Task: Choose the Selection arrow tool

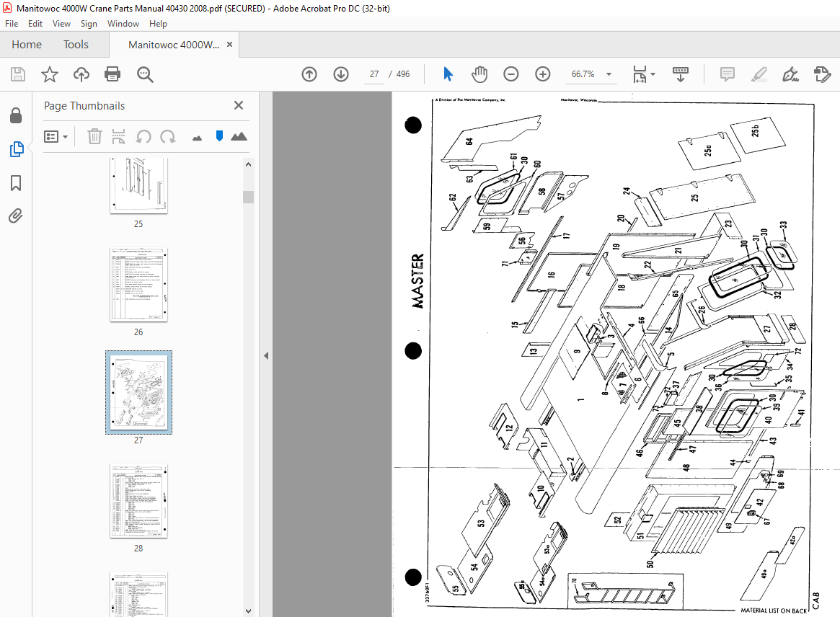Action: tap(448, 74)
